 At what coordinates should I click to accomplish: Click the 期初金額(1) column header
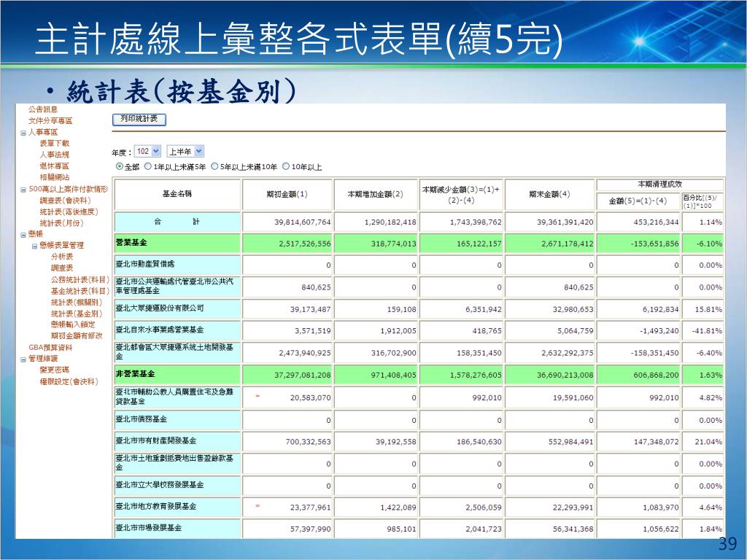(287, 194)
